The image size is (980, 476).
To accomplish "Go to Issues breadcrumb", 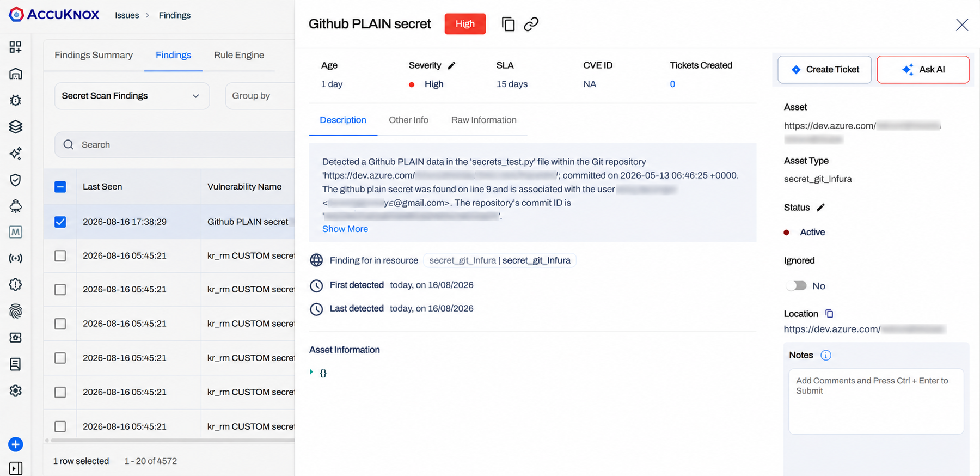I will [127, 15].
